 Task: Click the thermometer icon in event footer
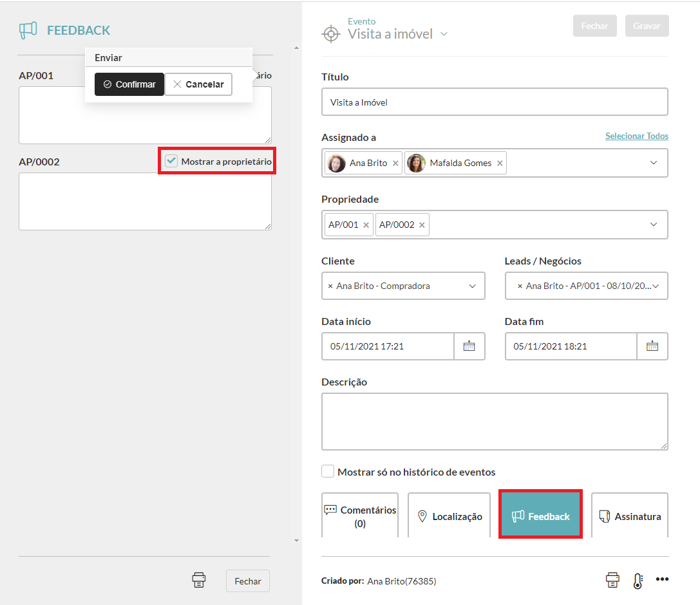638,581
